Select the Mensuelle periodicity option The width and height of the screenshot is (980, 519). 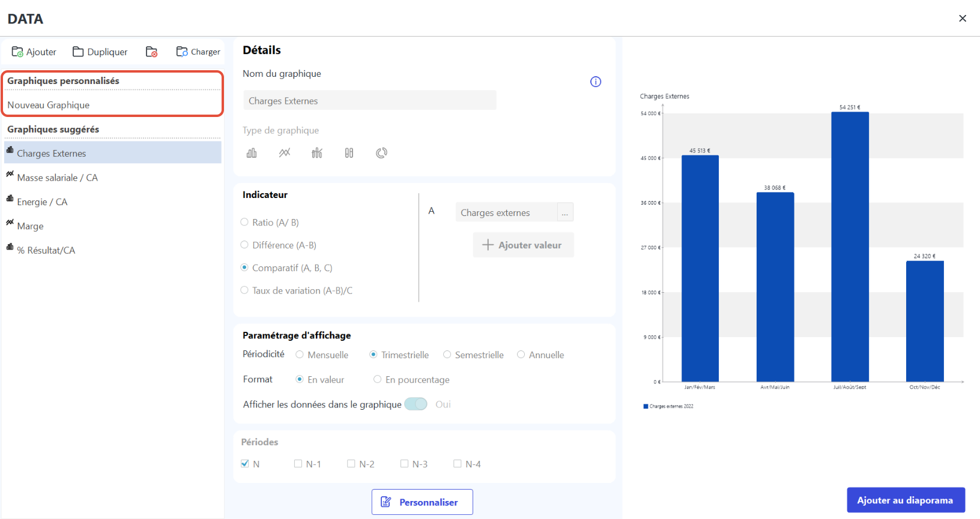(300, 355)
